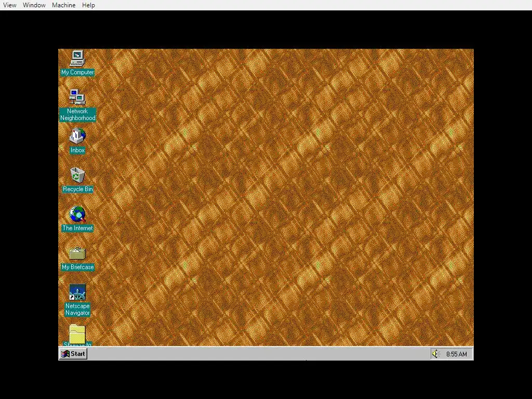Click the 8:55 AM taskbar clock

(x=456, y=354)
